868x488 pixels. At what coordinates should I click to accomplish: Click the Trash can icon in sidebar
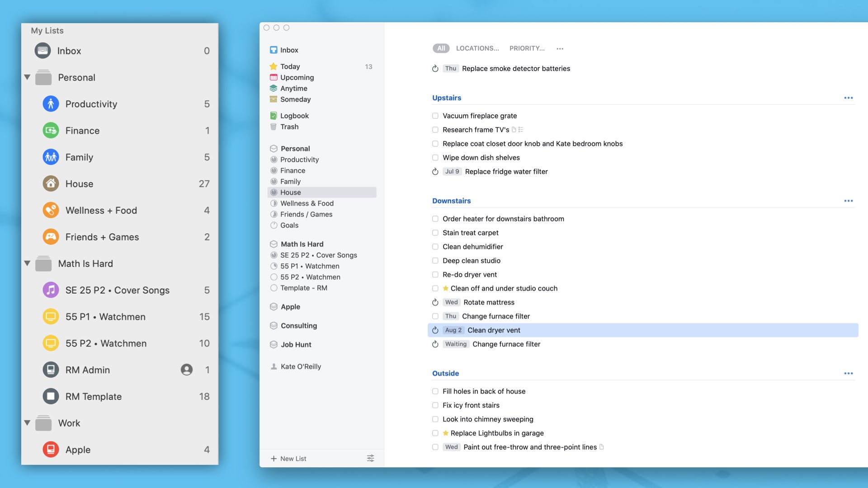274,127
